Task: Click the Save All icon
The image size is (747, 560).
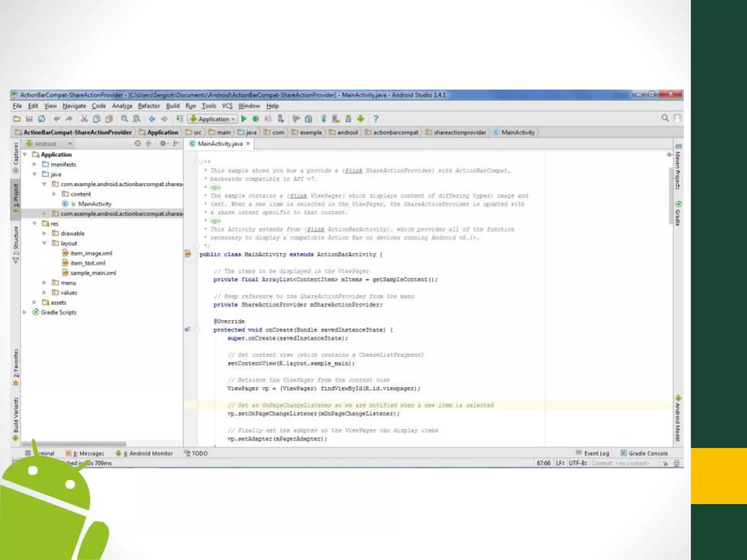Action: coord(29,119)
